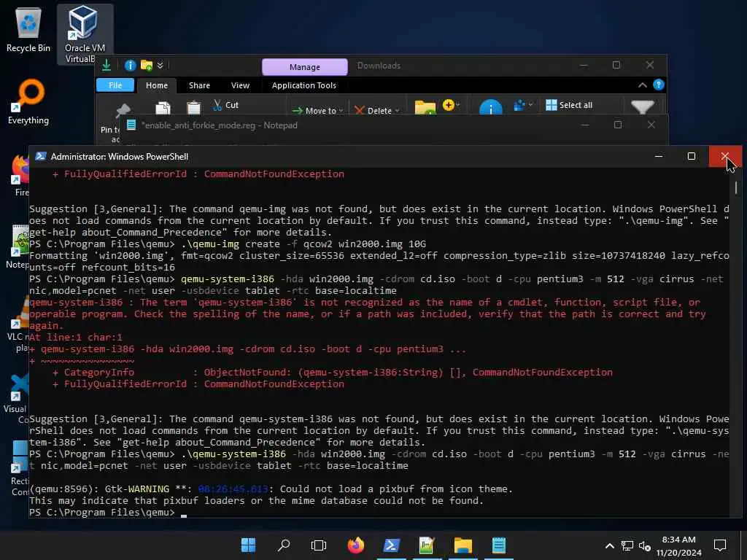Open the Share ribbon tab
This screenshot has height=560, width=747.
[x=199, y=85]
